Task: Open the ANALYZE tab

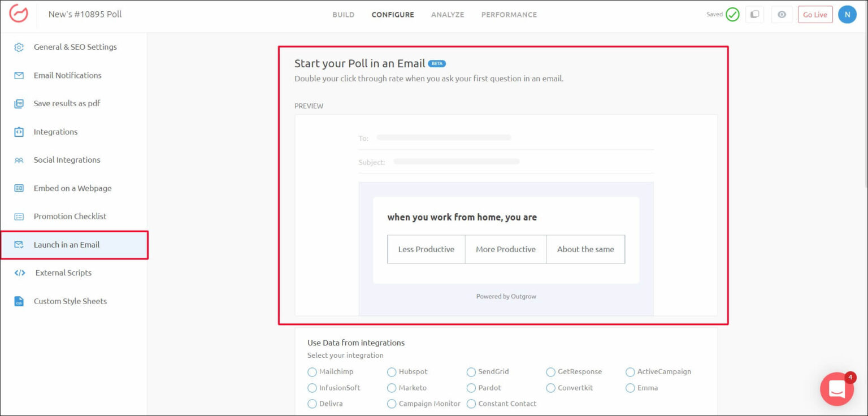Action: [x=448, y=15]
